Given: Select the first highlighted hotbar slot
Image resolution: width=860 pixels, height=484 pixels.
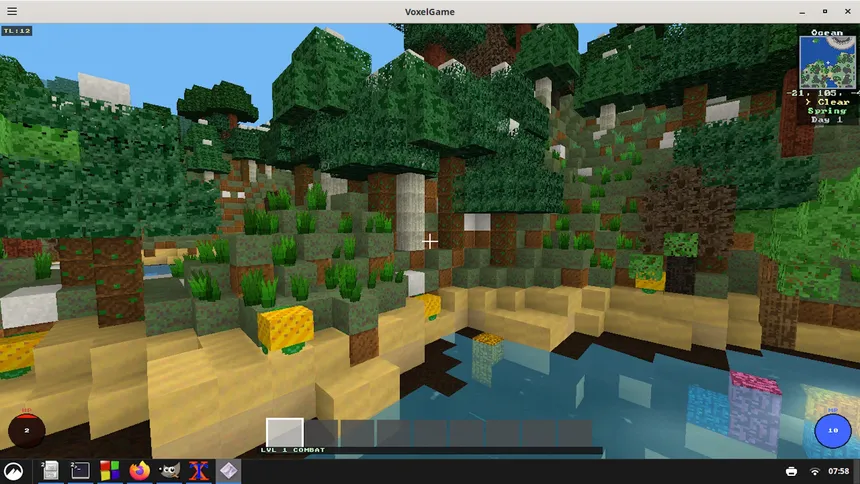Looking at the screenshot, I should tap(285, 432).
